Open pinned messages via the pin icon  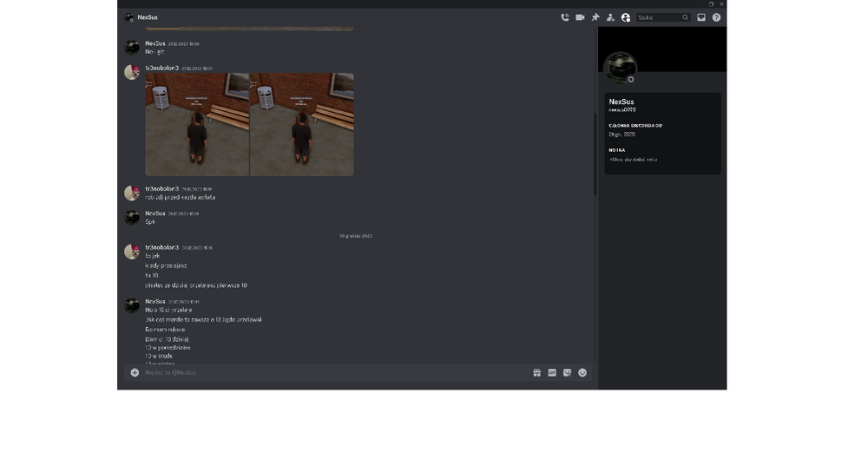point(595,17)
